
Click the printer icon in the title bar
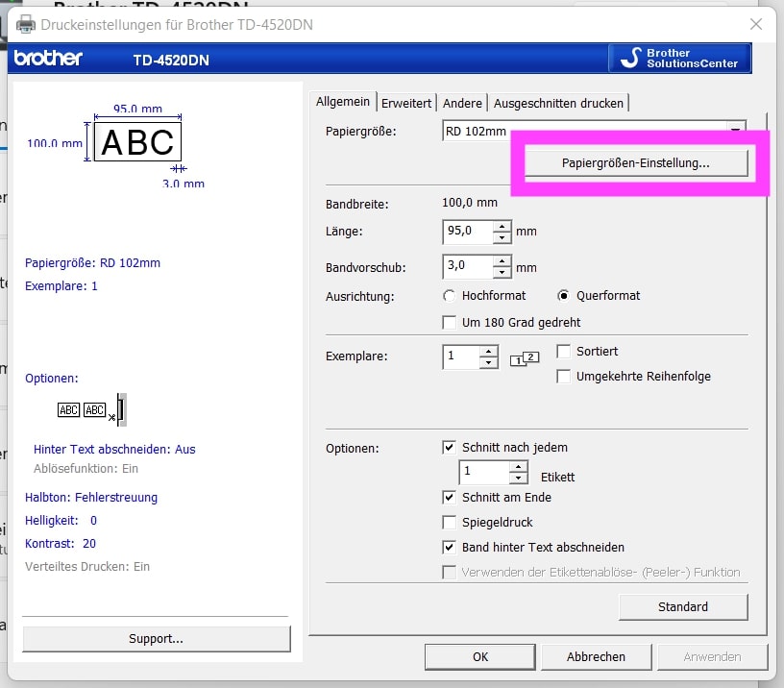point(26,24)
